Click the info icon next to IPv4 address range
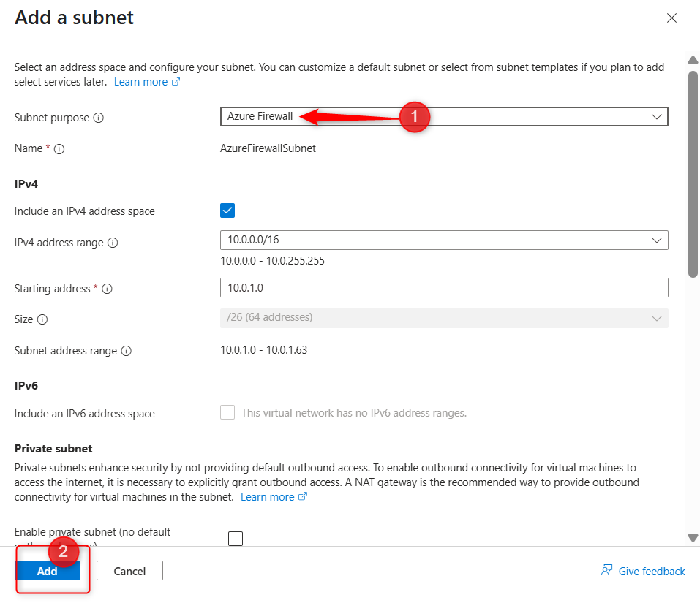This screenshot has height=603, width=700. pos(113,243)
